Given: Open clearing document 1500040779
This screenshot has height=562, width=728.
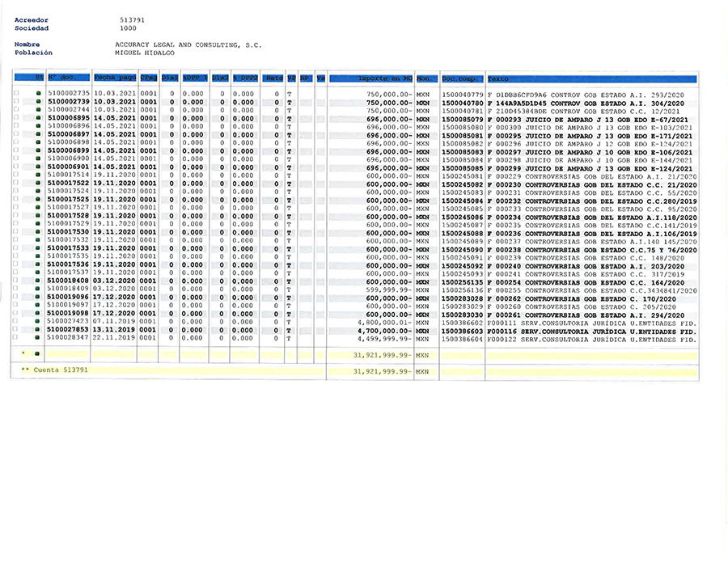Looking at the screenshot, I should pos(463,94).
